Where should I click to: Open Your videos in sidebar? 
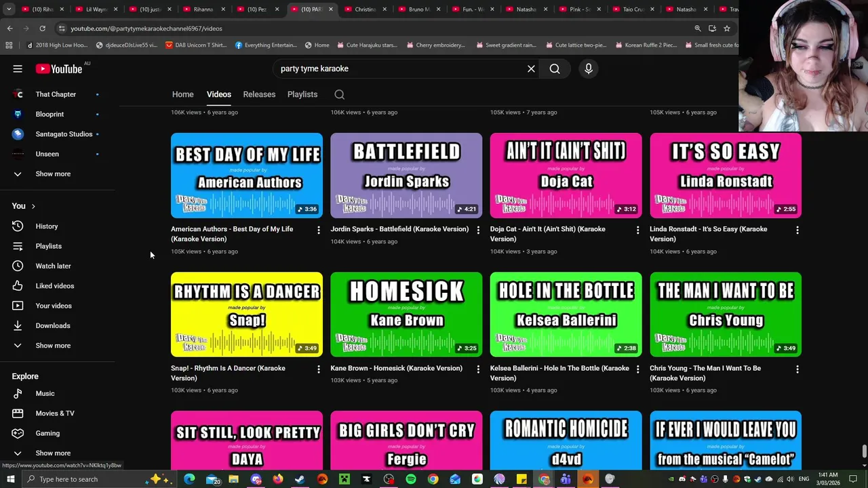click(54, 306)
